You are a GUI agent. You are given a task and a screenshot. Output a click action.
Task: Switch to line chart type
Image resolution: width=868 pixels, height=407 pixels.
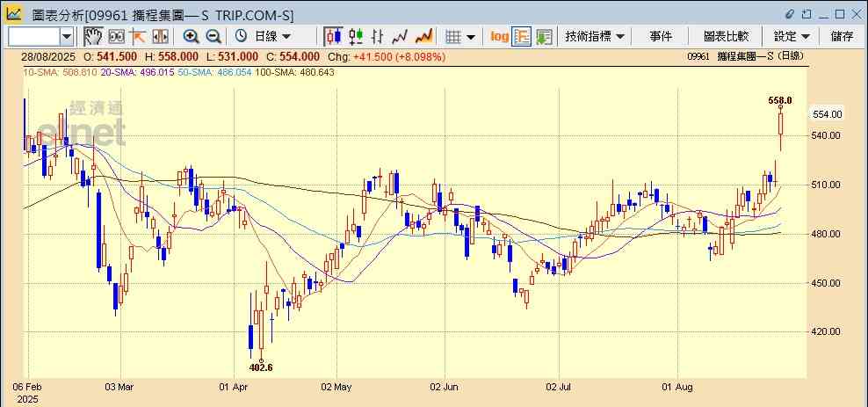(x=400, y=37)
